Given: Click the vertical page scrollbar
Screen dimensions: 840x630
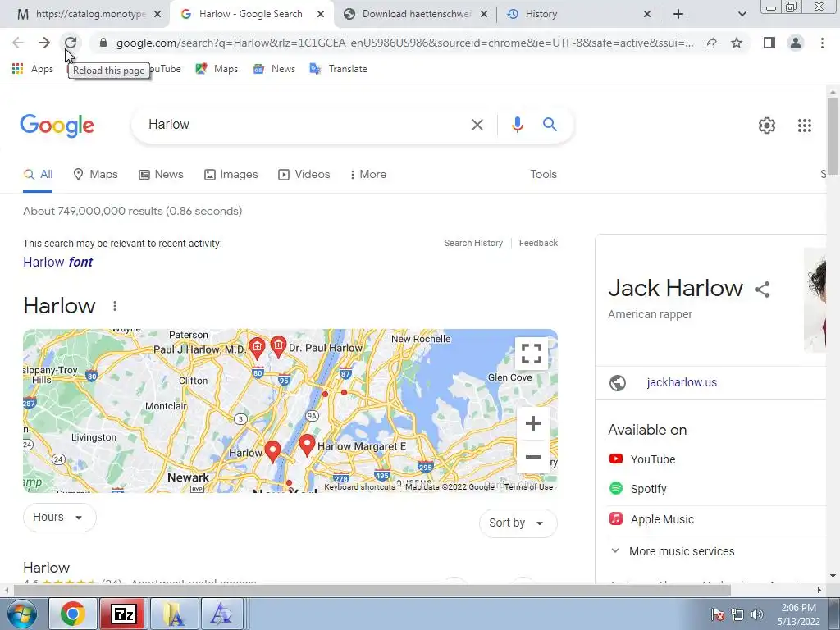Looking at the screenshot, I should coord(833,137).
